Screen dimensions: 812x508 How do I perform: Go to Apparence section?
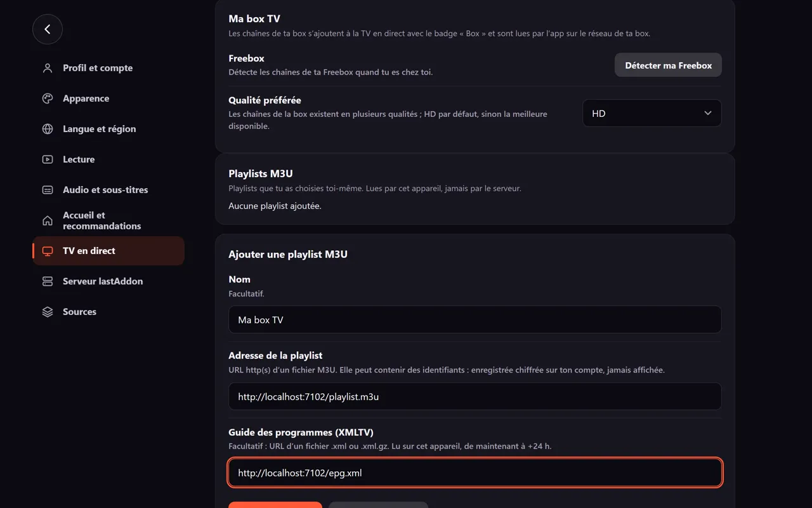[108, 98]
